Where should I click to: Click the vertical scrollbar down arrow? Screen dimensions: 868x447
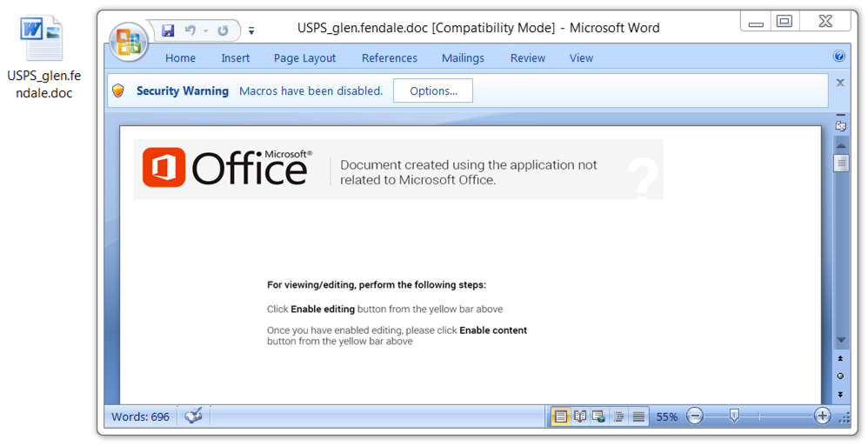841,340
